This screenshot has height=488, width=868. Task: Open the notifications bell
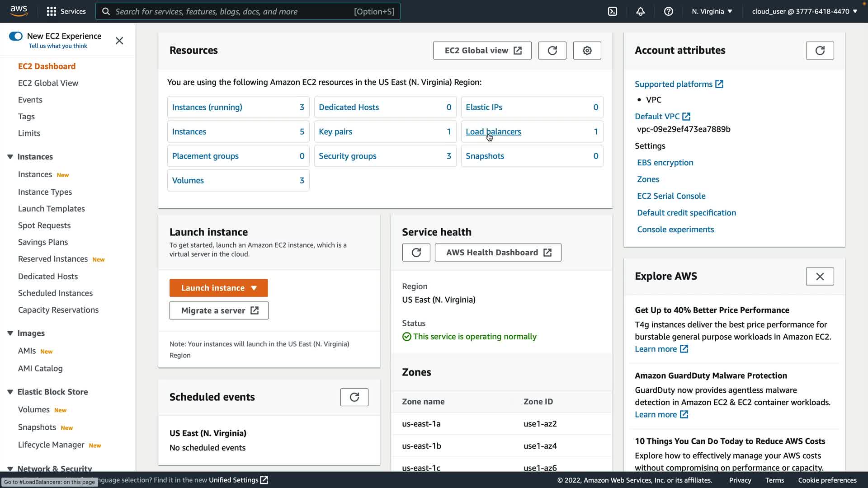[641, 11]
